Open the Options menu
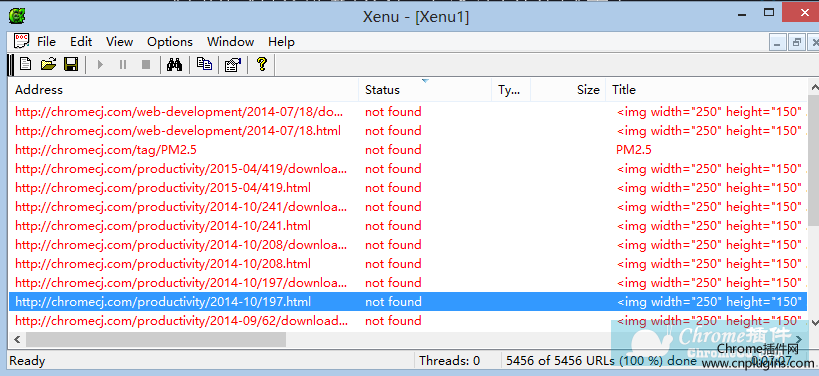 tap(170, 42)
